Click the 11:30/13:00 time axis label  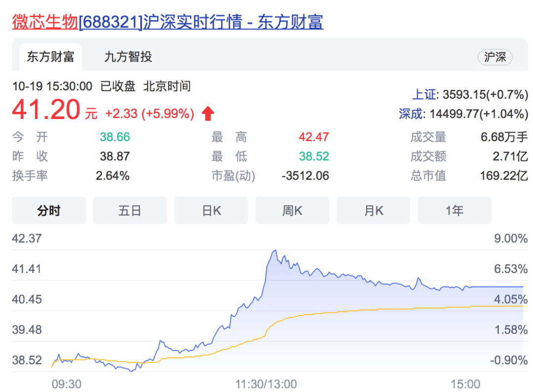pyautogui.click(x=266, y=384)
